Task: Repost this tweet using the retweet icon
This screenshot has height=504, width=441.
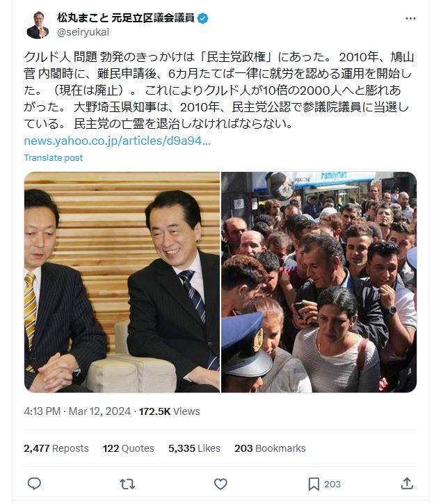Action: [127, 484]
